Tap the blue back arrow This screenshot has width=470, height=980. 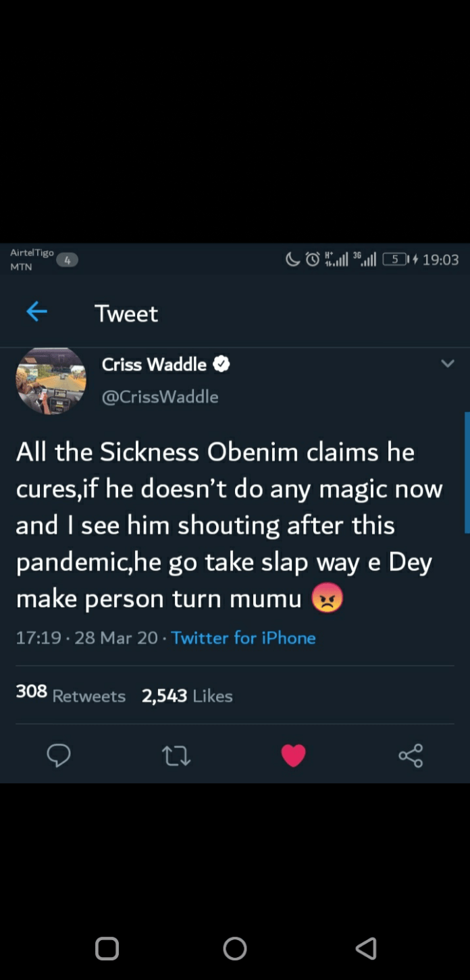click(36, 312)
